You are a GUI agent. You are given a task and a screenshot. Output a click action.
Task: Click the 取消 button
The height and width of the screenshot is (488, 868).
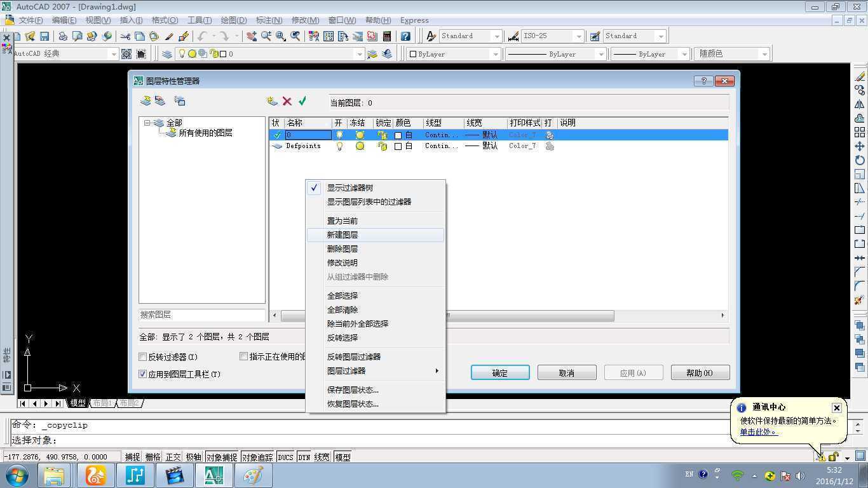pos(567,373)
